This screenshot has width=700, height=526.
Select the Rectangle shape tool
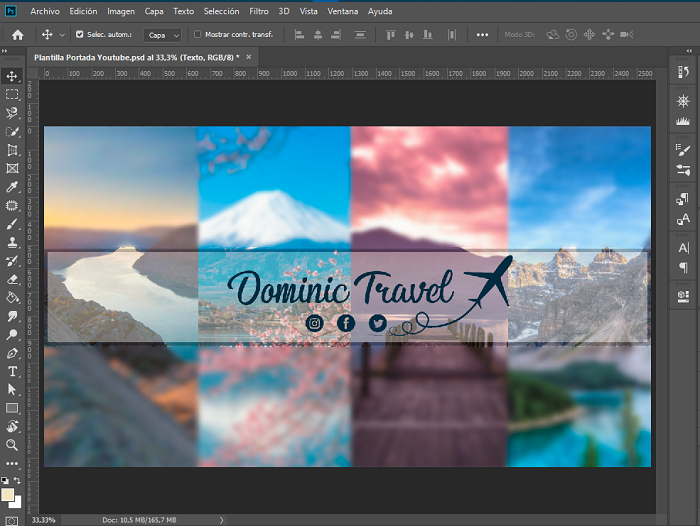[x=12, y=408]
